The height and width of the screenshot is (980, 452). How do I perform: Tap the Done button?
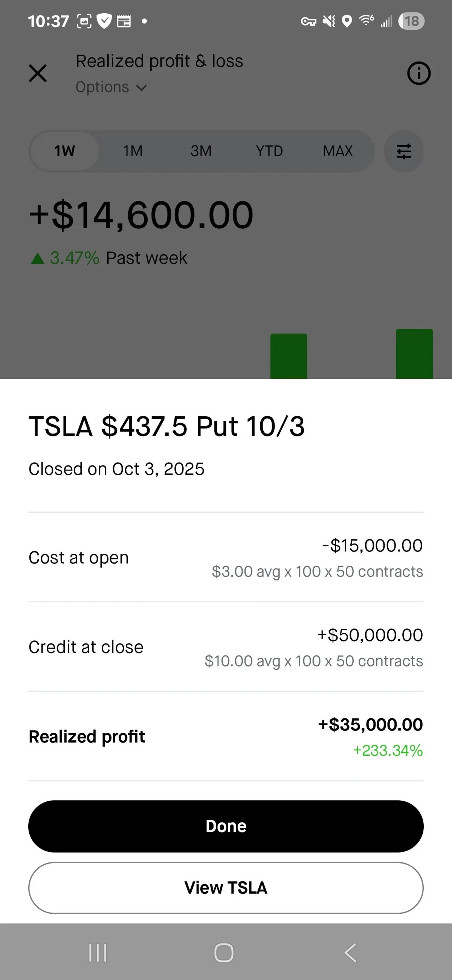pyautogui.click(x=226, y=826)
